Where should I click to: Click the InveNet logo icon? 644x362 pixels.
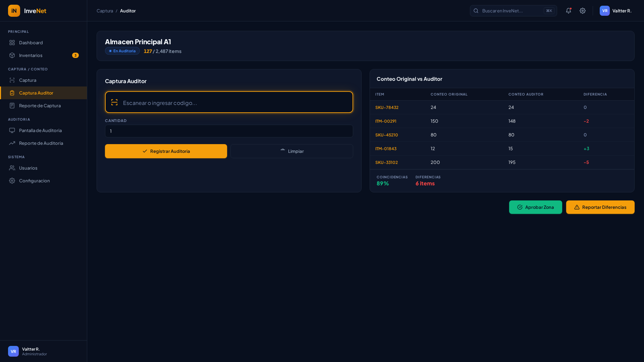coord(14,11)
